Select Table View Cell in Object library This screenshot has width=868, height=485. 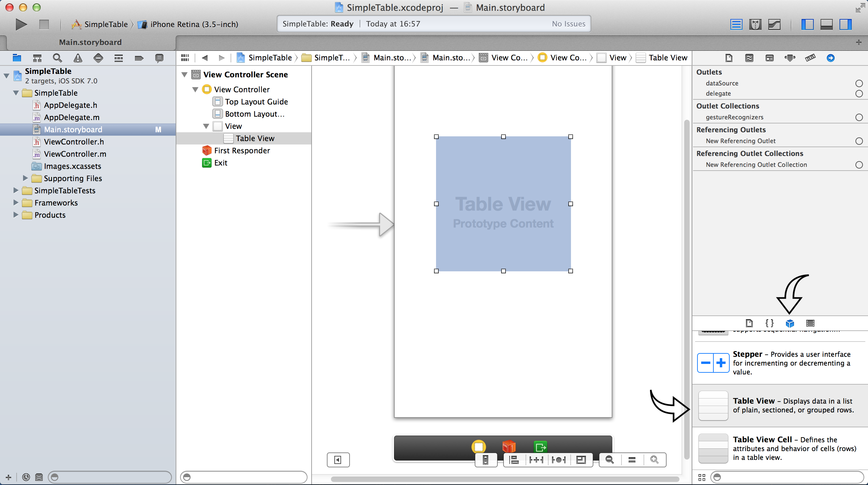pyautogui.click(x=780, y=448)
